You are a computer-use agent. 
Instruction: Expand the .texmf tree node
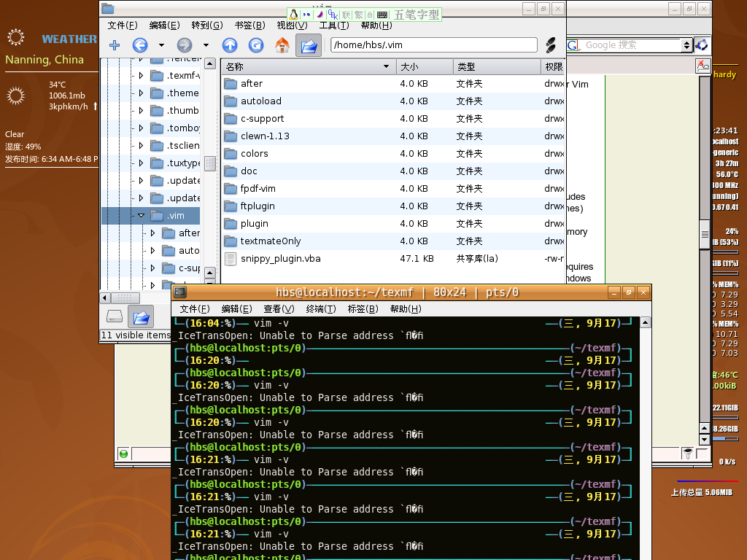tap(141, 75)
